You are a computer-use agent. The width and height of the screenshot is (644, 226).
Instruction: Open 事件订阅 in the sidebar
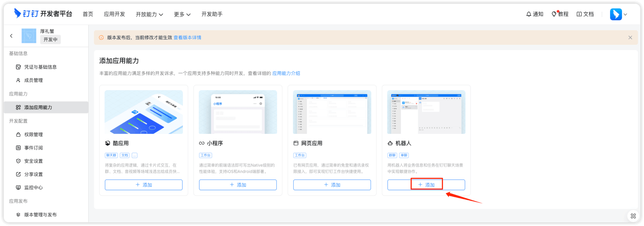[x=46, y=148]
